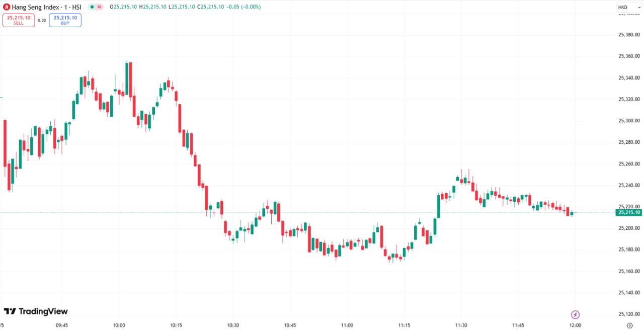Click the spread value 0.00 between buttons

click(42, 21)
